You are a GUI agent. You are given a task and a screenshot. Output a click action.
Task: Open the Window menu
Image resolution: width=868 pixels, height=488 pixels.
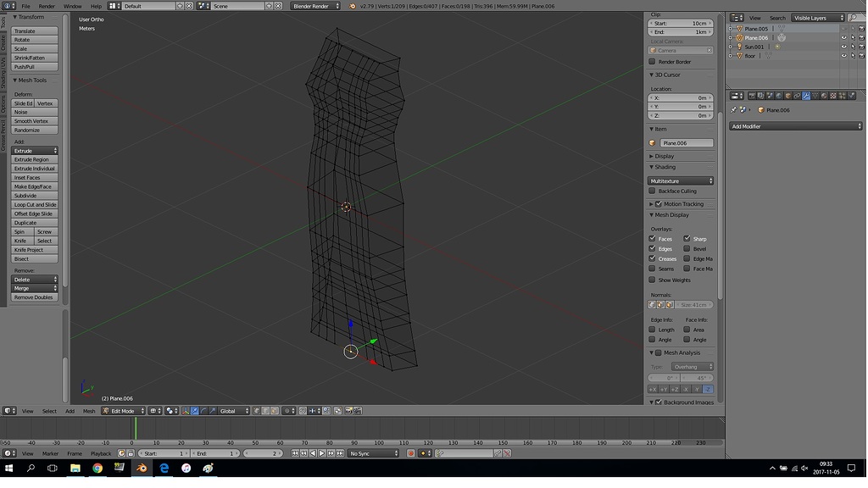pyautogui.click(x=72, y=6)
